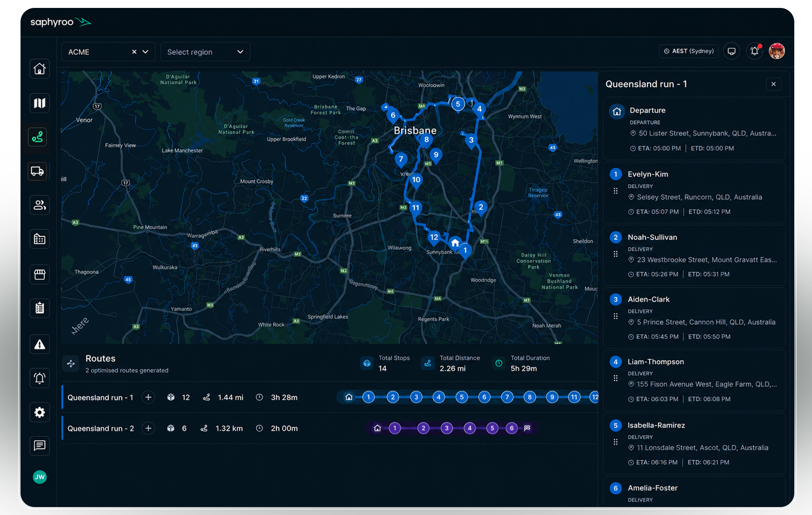Close the Queensland run - 1 panel

pyautogui.click(x=774, y=84)
